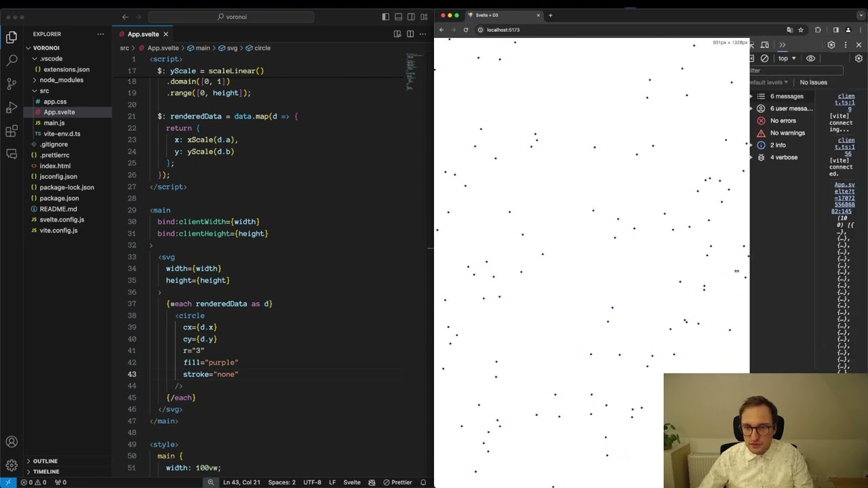This screenshot has height=488, width=868.
Task: Open Manage gear in VS Code activity bar
Action: pos(12,465)
